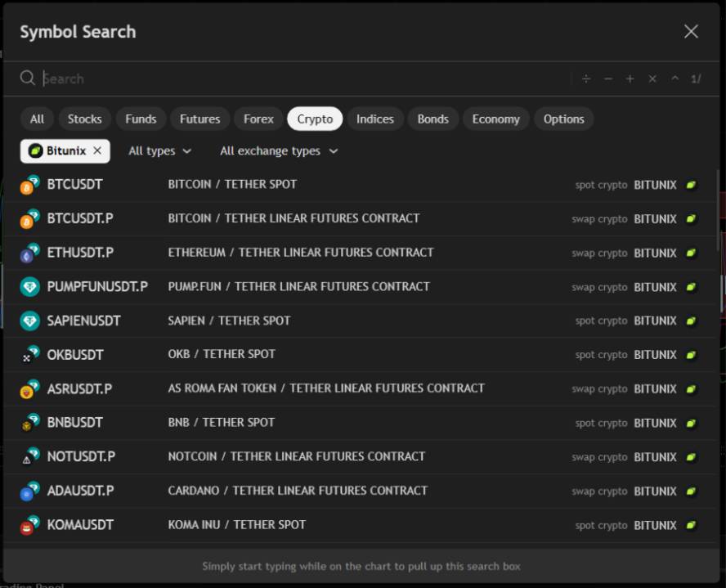Choose the ADAUSDT.P Cardano futures contract
This screenshot has width=726, height=588.
(x=80, y=491)
